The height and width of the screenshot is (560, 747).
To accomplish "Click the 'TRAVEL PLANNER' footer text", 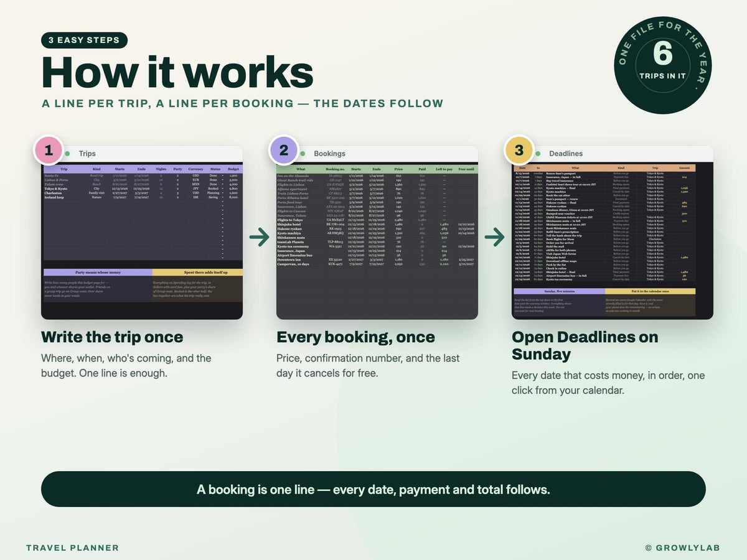I will tap(72, 548).
